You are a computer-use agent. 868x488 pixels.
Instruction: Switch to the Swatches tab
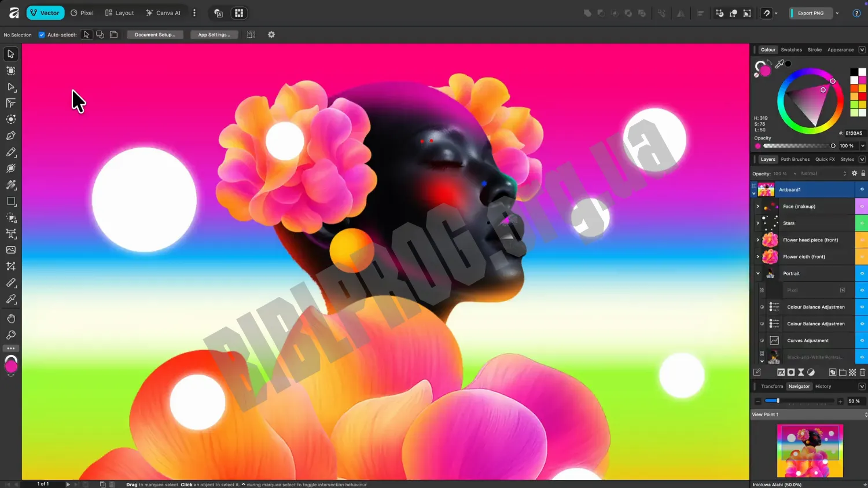click(x=791, y=50)
